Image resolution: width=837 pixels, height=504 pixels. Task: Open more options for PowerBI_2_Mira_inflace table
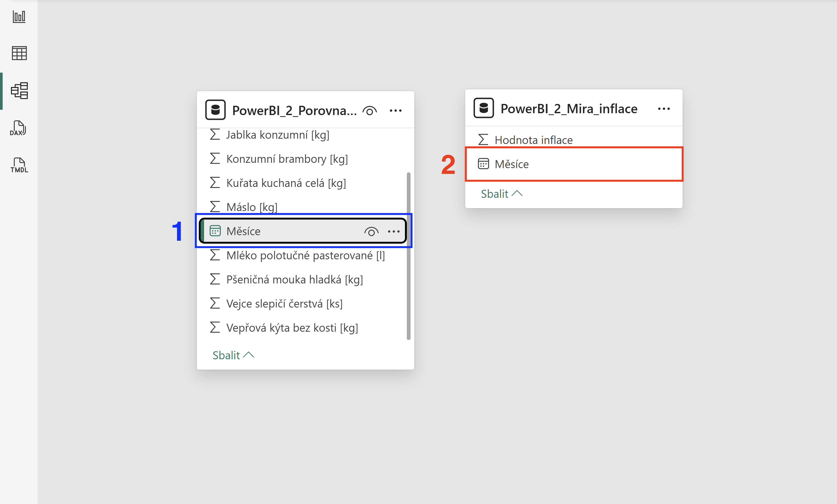[664, 109]
